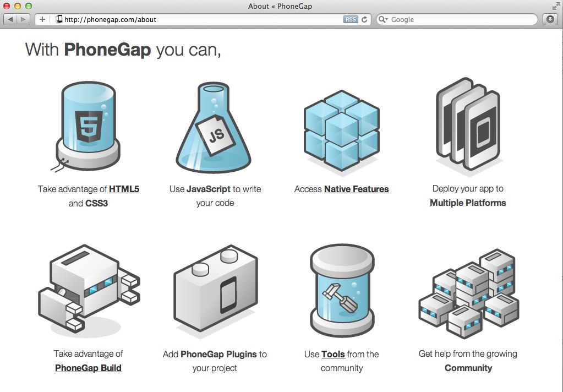This screenshot has height=392, width=563.
Task: Close the window with the red button
Action: pyautogui.click(x=7, y=6)
